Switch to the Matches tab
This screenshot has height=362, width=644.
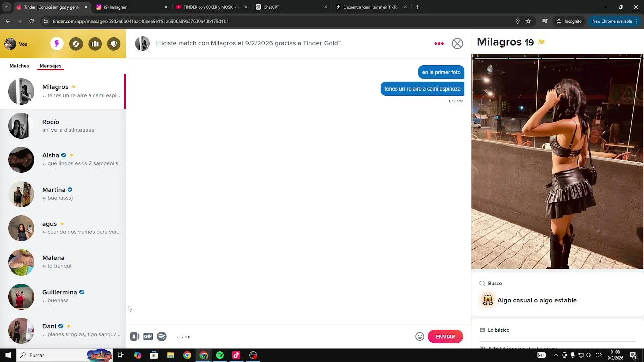click(19, 66)
